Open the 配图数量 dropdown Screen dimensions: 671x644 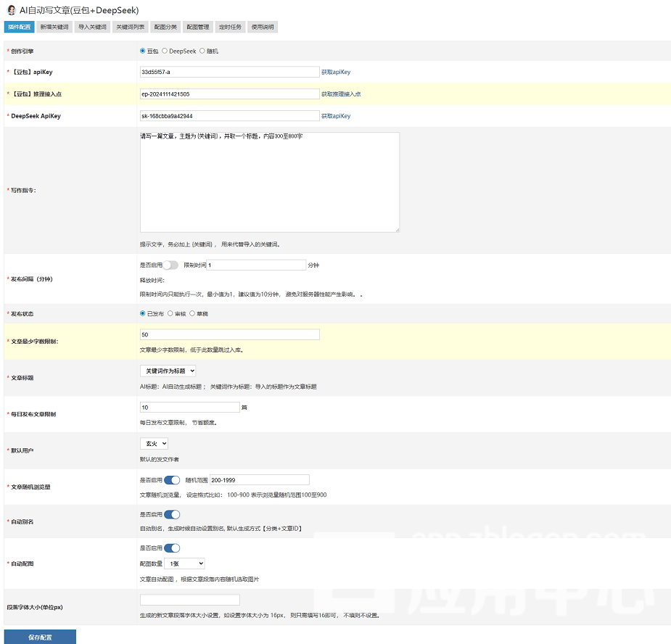[184, 563]
